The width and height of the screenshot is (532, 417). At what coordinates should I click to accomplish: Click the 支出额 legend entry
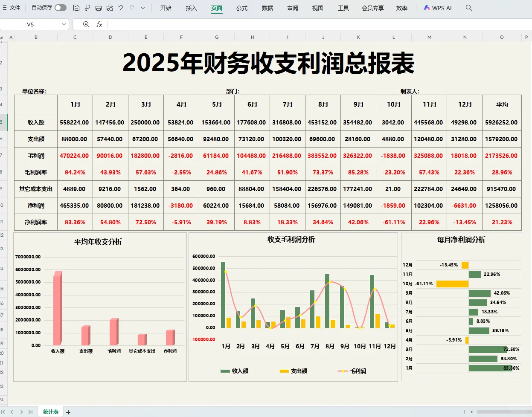click(x=293, y=371)
